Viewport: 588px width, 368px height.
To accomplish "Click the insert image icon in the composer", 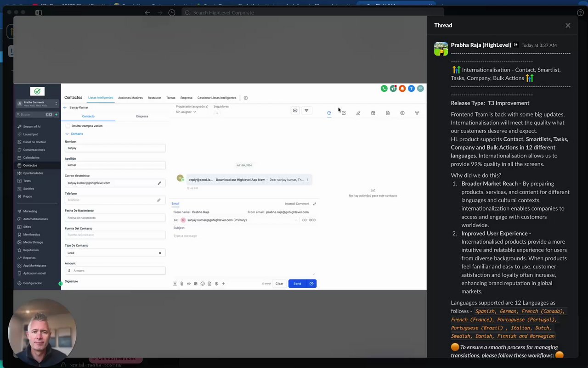I will (196, 284).
